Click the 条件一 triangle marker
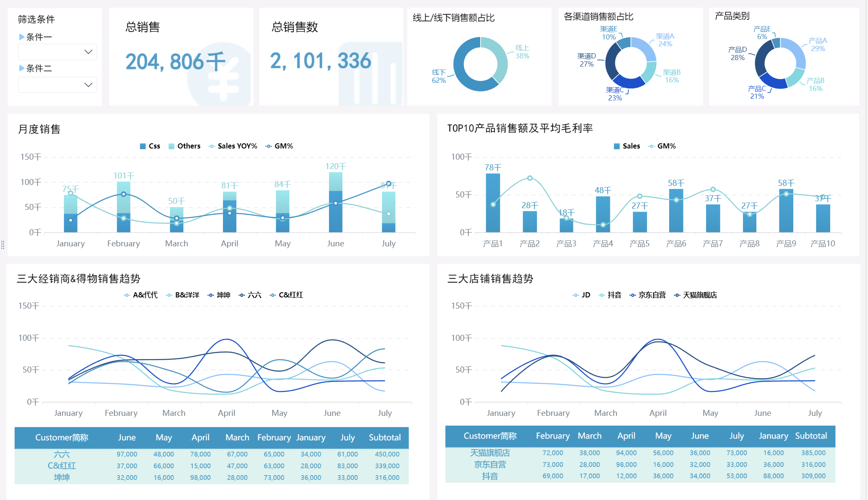 [x=21, y=37]
